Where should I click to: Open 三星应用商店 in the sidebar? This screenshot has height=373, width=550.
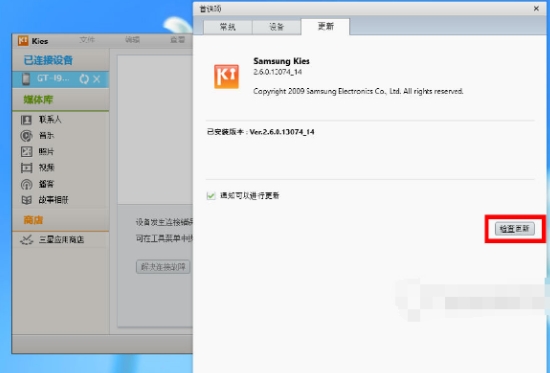[x=61, y=240]
